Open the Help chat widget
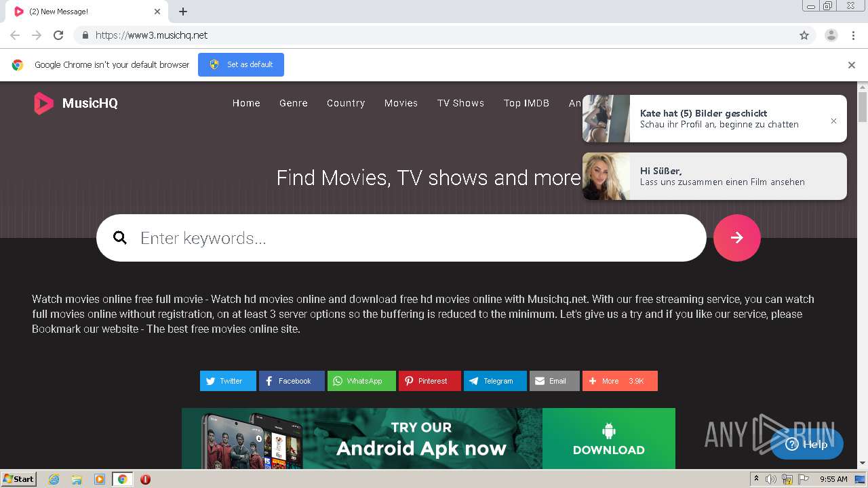 807,445
